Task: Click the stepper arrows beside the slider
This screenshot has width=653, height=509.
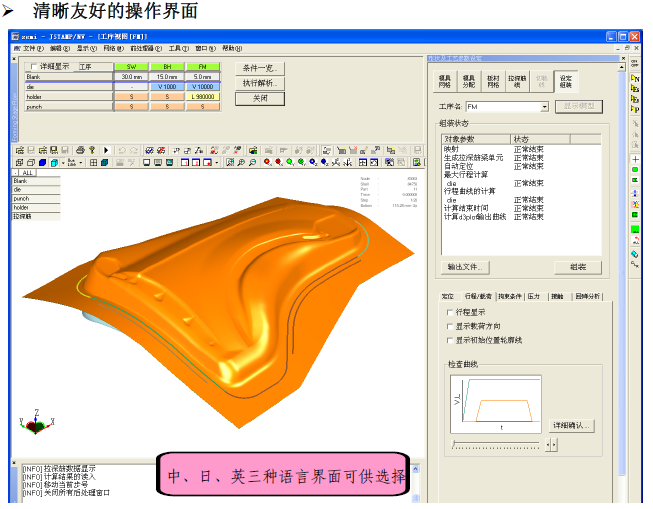Action: (x=551, y=445)
